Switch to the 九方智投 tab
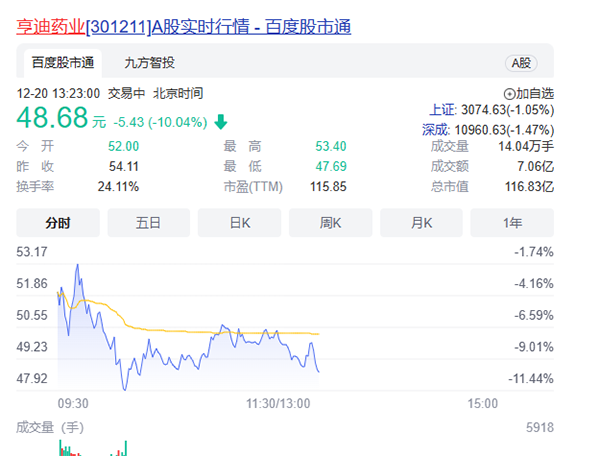The image size is (600, 456). point(150,63)
